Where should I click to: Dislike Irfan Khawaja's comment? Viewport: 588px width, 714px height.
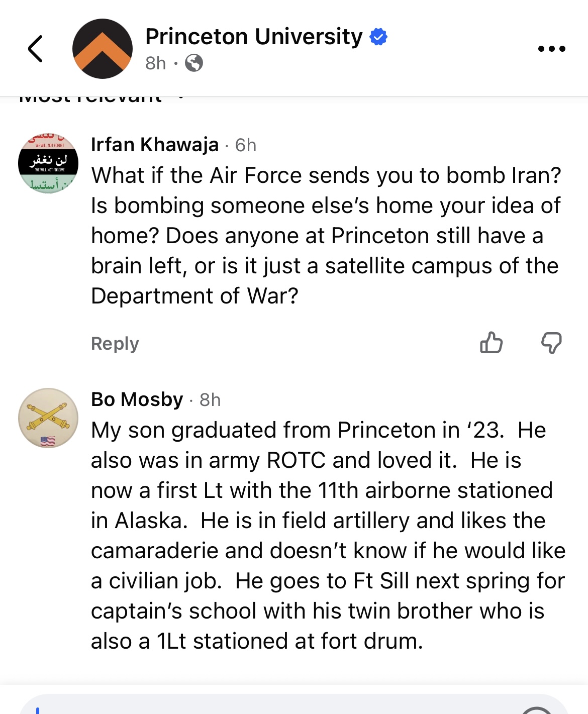click(x=551, y=343)
